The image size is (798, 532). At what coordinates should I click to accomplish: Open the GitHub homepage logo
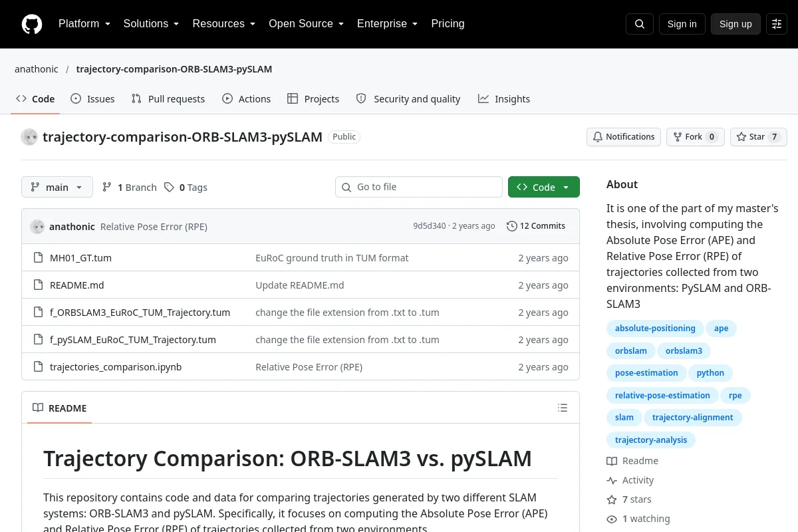32,24
